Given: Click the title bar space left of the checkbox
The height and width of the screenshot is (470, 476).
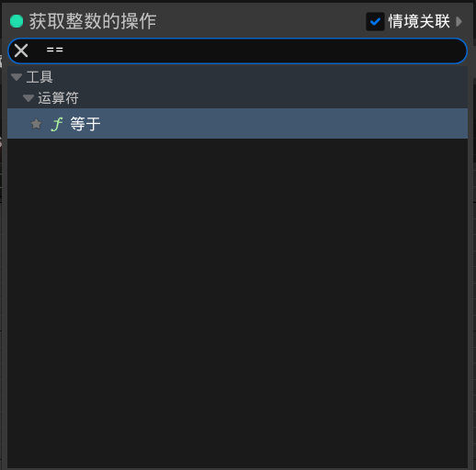Looking at the screenshot, I should pos(261,21).
